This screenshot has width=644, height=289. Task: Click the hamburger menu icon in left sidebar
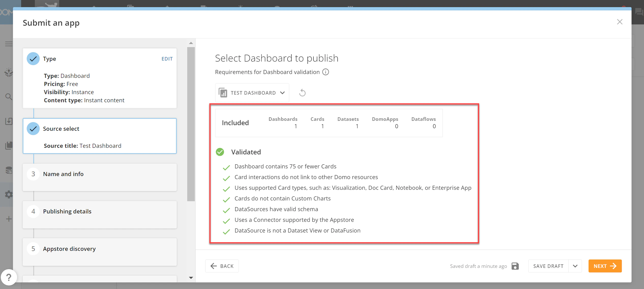coord(9,44)
